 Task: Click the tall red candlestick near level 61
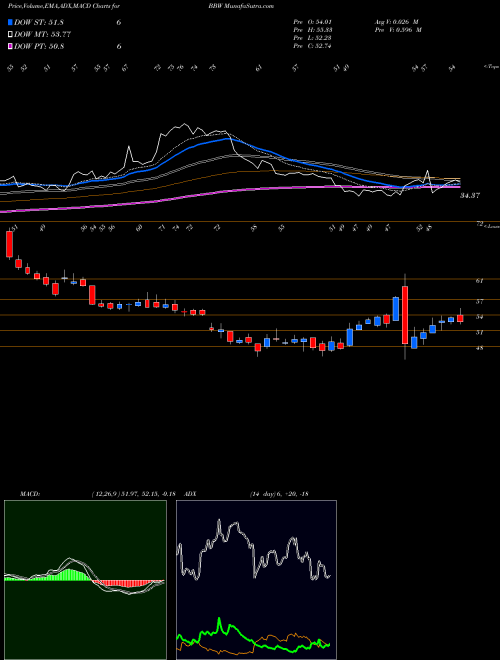pyautogui.click(x=405, y=315)
